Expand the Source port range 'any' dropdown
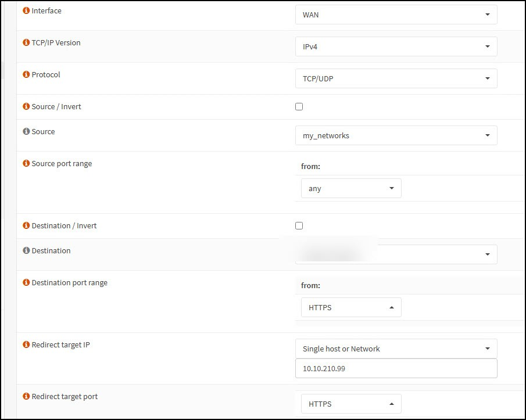Viewport: 526px width, 420px height. 350,189
